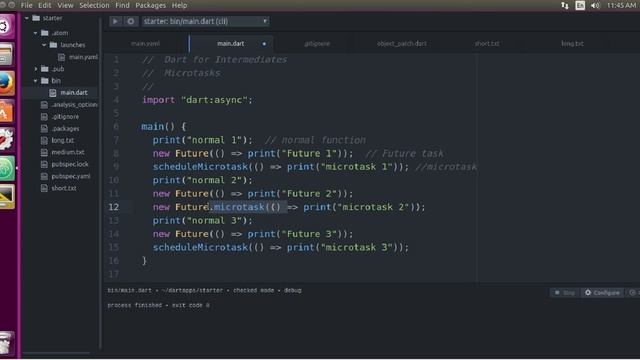Open the Packages menu
The width and height of the screenshot is (640, 360).
click(151, 5)
